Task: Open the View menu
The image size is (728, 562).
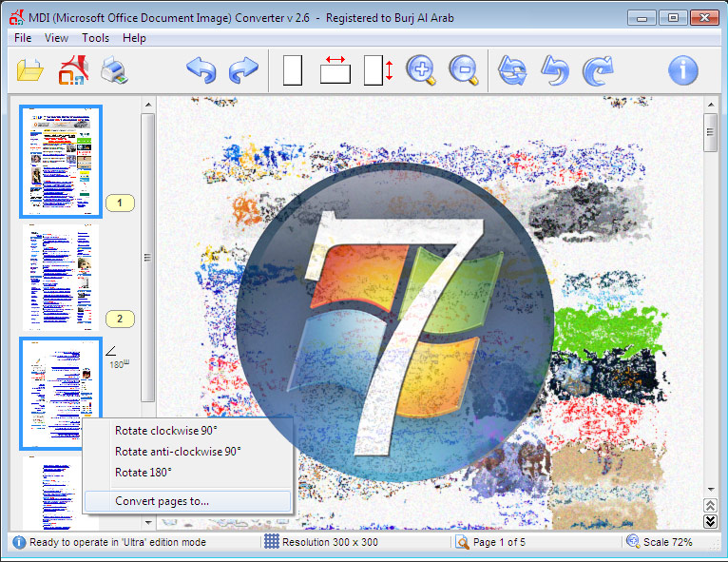Action: click(56, 38)
